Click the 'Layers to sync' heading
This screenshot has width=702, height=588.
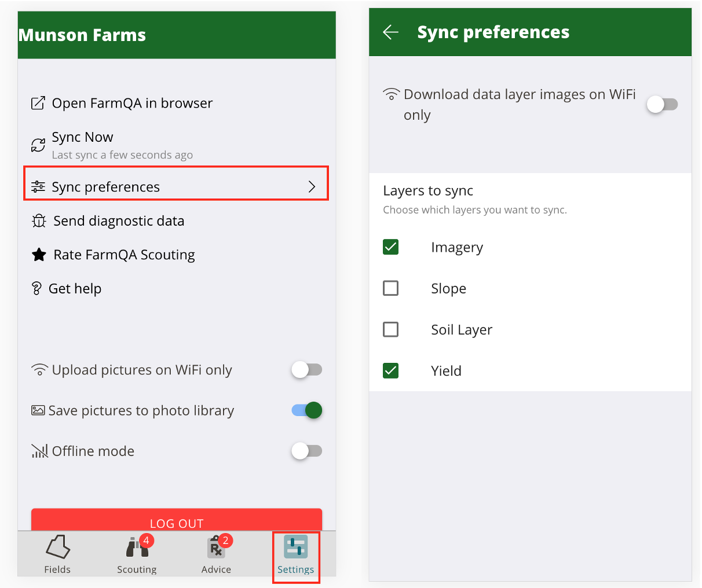point(428,191)
